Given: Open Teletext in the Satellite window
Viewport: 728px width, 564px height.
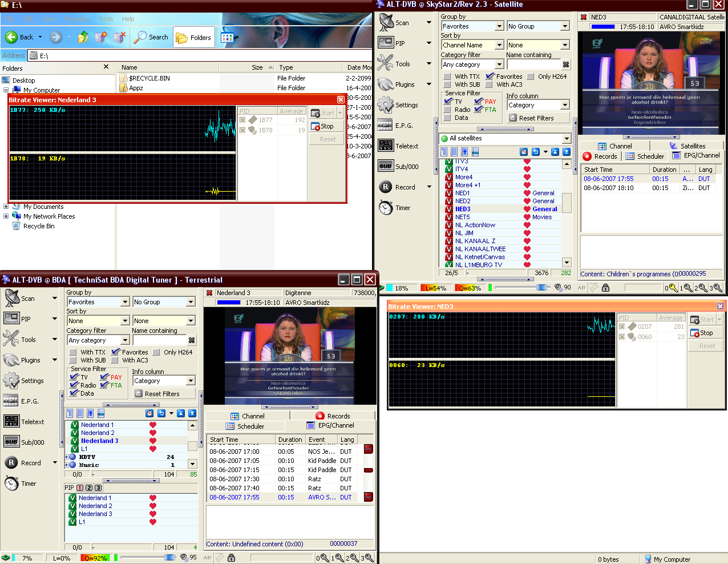Looking at the screenshot, I should pos(386,146).
